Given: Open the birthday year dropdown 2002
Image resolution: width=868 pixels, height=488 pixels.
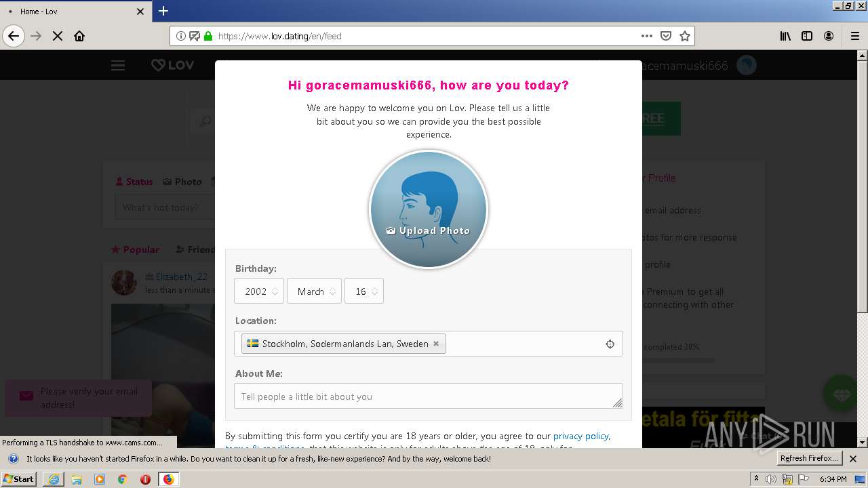Looking at the screenshot, I should click(259, 291).
